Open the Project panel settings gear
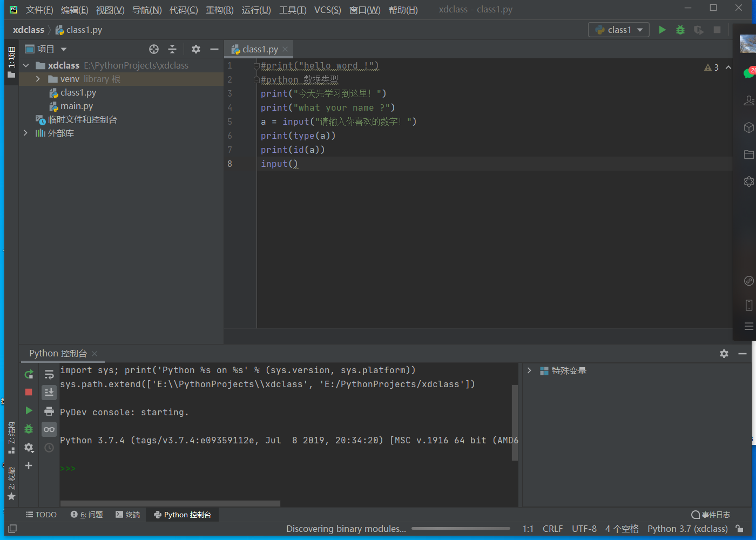This screenshot has height=540, width=756. 196,49
